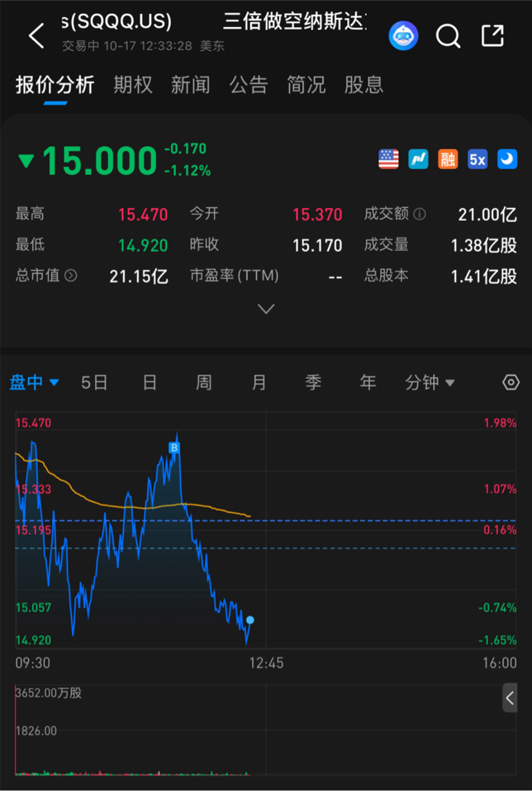Tap the B buy marker on chart

pos(174,447)
